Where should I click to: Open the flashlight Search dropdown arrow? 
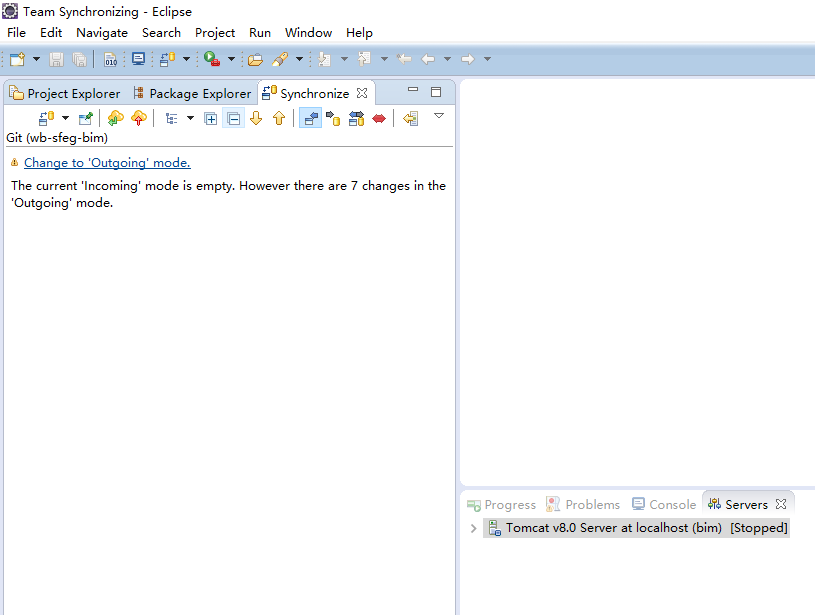coord(299,59)
